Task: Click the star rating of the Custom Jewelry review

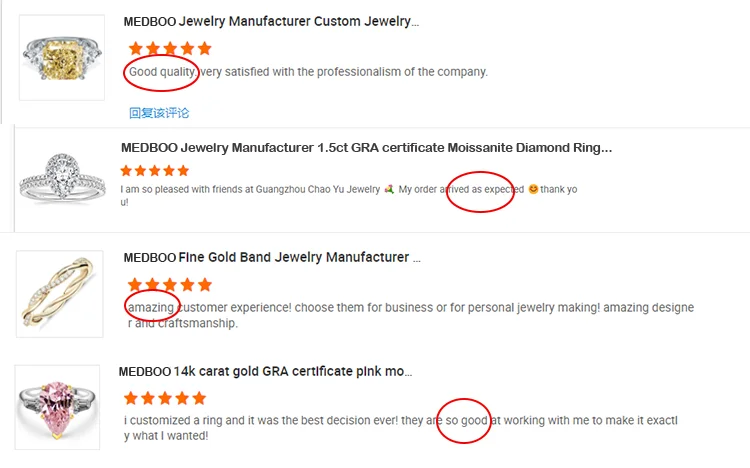Action: (x=170, y=48)
